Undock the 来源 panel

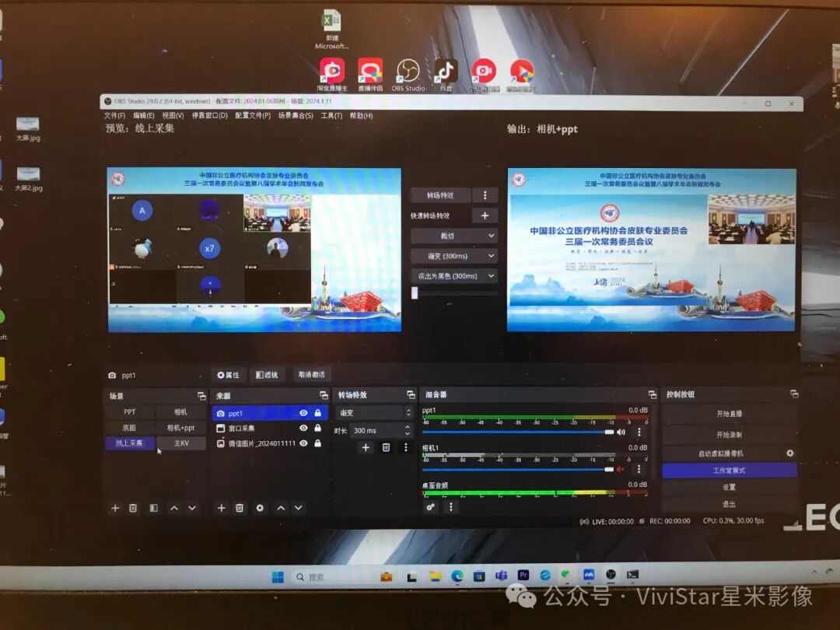324,395
